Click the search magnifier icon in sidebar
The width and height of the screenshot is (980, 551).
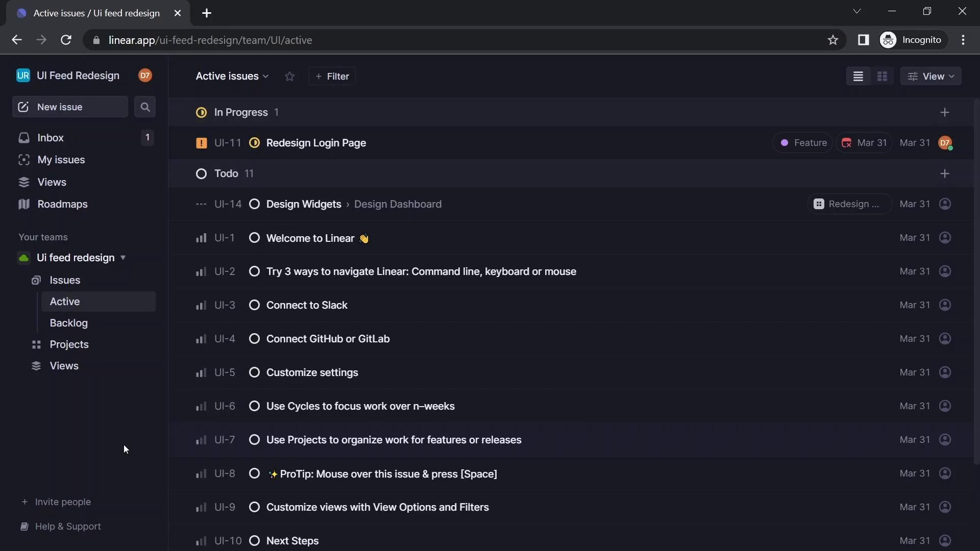(145, 107)
